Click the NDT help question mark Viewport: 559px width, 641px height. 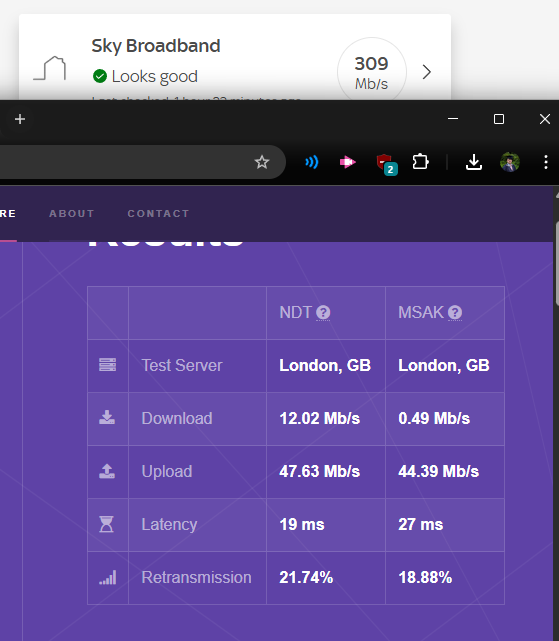point(323,313)
